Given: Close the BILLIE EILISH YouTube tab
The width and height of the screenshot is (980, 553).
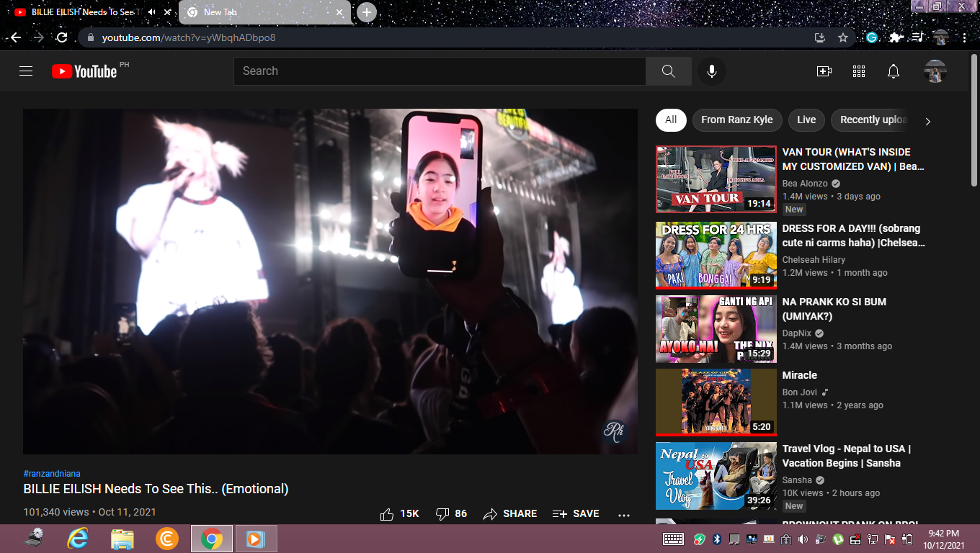Looking at the screenshot, I should tap(168, 12).
